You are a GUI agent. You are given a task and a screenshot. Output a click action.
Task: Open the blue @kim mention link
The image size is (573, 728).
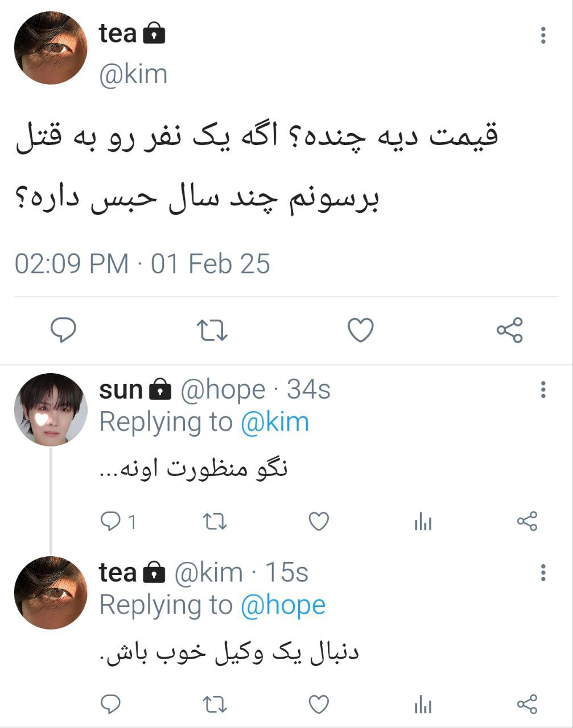click(x=275, y=423)
